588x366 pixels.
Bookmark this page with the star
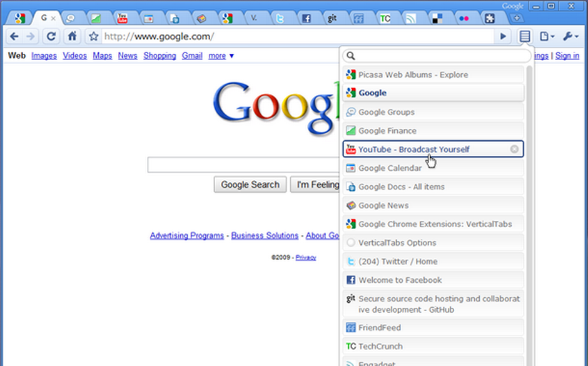pyautogui.click(x=93, y=36)
